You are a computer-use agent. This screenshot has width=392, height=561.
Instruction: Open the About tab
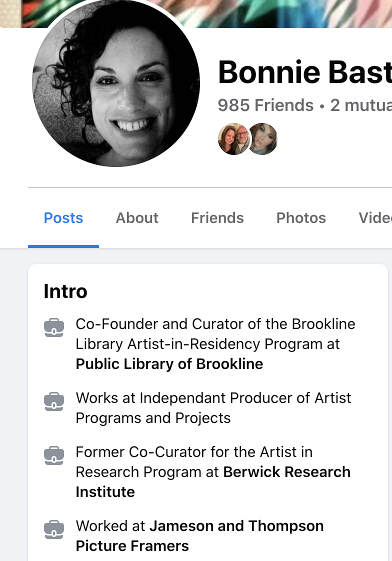tap(137, 218)
